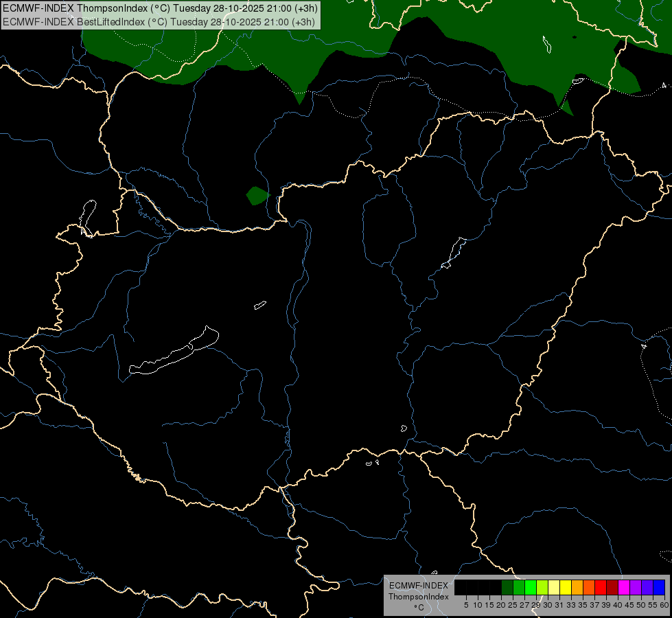The width and height of the screenshot is (672, 618).
Task: Pick the bright yellow 31–33 legend swatch
Action: [x=566, y=587]
